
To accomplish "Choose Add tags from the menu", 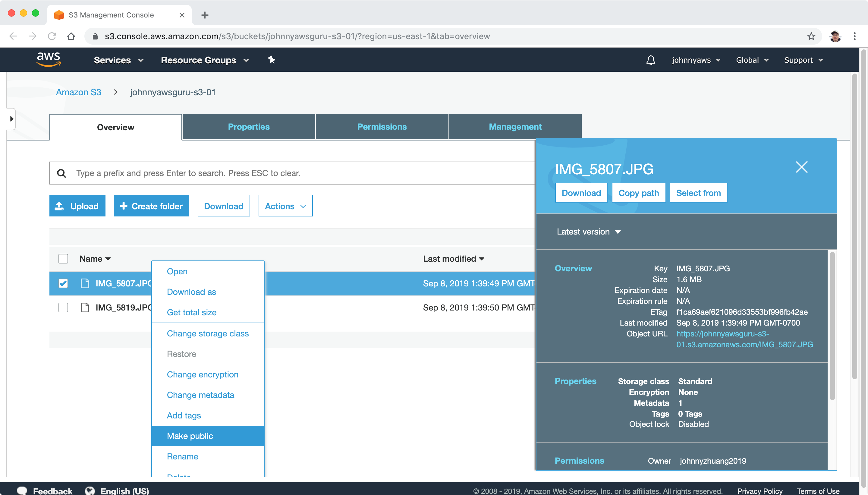I will (208, 415).
